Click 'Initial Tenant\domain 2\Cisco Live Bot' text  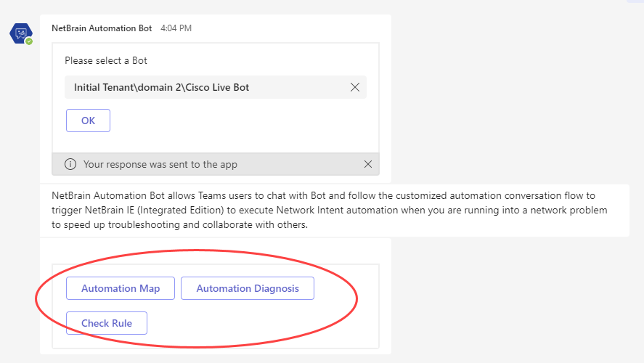pyautogui.click(x=161, y=87)
